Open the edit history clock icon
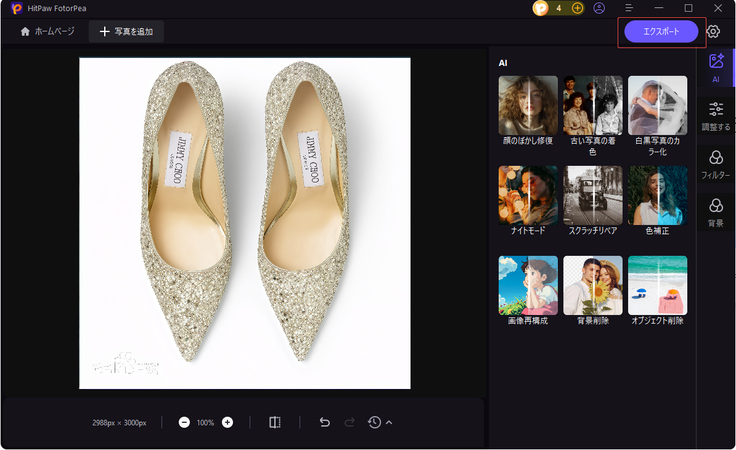Screen dimensions: 736x450 tap(374, 422)
